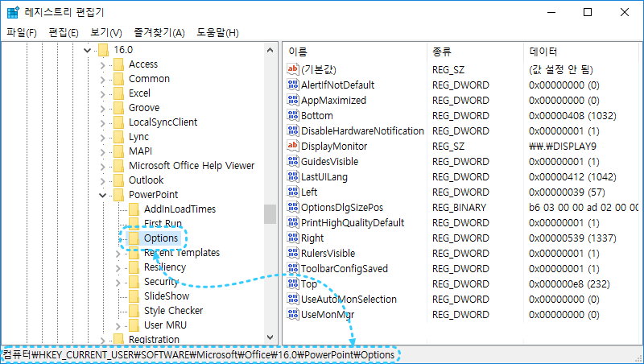
Task: Open the 도움말(H) menu
Action: [217, 32]
